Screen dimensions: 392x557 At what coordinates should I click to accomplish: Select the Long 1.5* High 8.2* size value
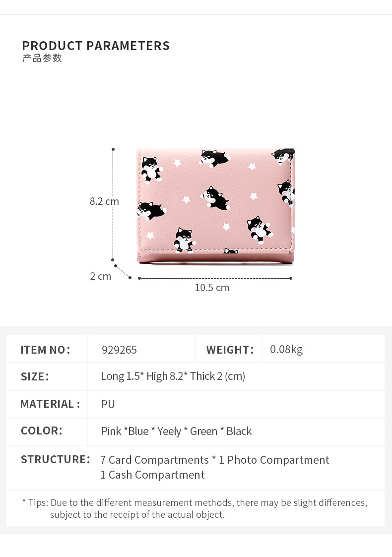[173, 376]
